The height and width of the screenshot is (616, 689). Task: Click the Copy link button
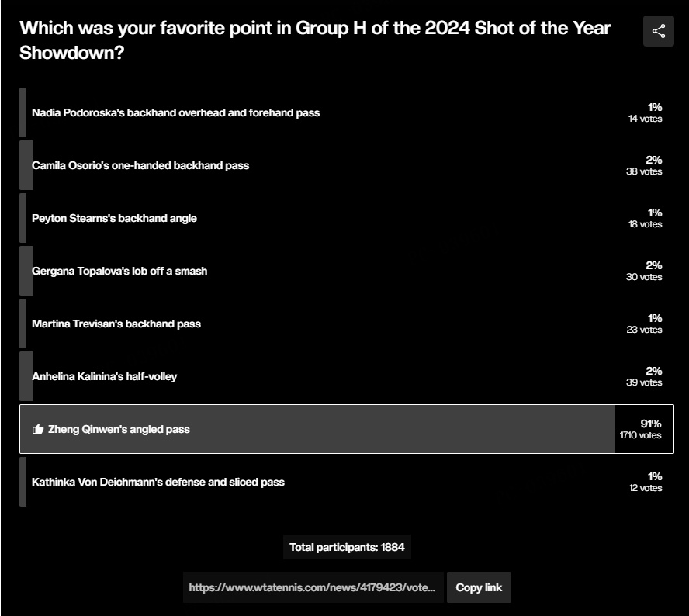pyautogui.click(x=479, y=587)
